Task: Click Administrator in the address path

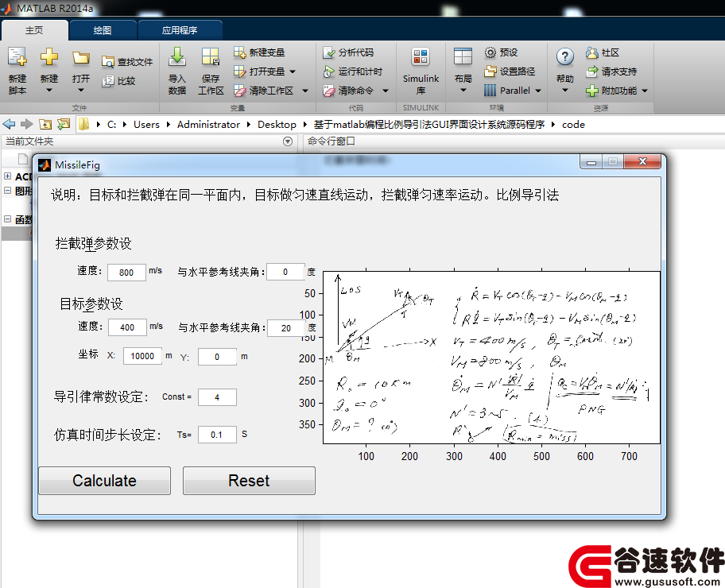Action: 208,124
